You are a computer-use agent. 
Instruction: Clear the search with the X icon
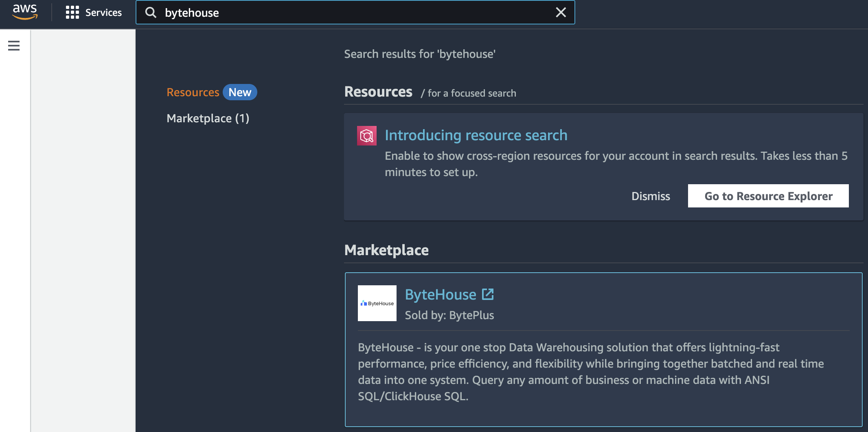[561, 12]
